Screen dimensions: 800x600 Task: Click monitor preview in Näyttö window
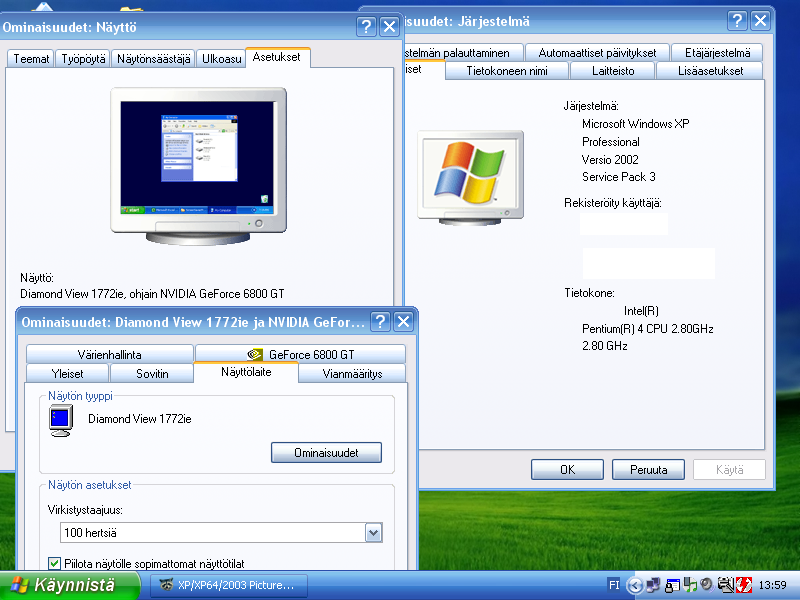coord(198,166)
